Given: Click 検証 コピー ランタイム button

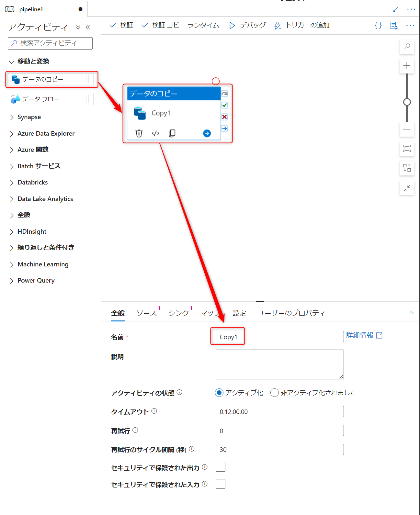Looking at the screenshot, I should [x=180, y=25].
